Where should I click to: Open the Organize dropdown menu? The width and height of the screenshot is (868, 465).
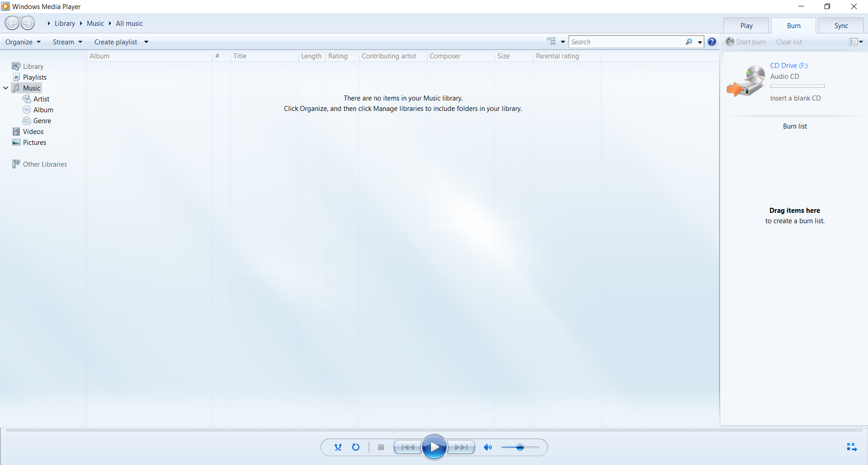point(23,42)
